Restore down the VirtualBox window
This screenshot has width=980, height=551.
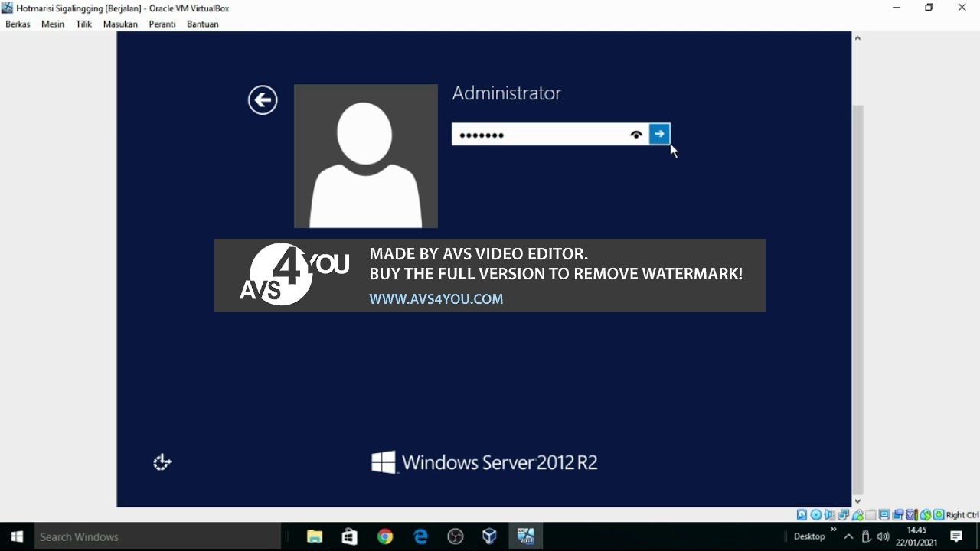[929, 8]
